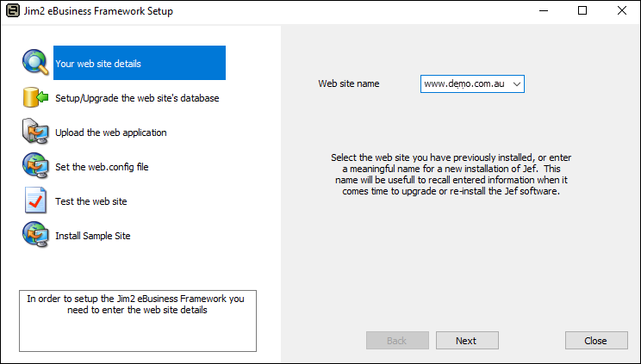641x364 pixels.
Task: Click the Install Sample Site icon
Action: tap(35, 235)
